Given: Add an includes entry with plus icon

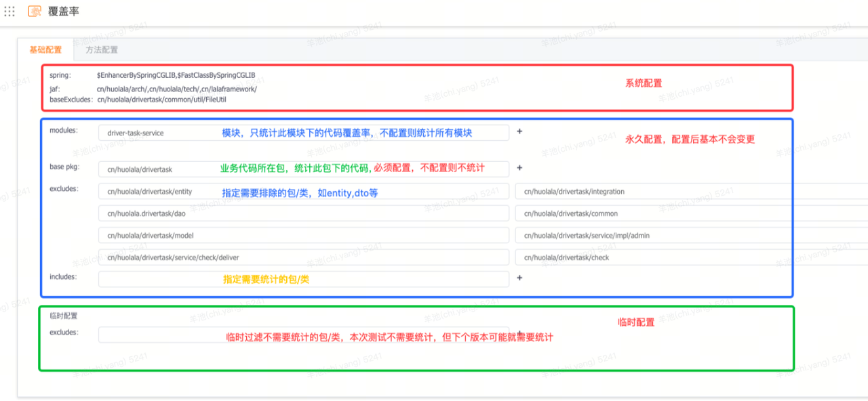Looking at the screenshot, I should tap(519, 278).
